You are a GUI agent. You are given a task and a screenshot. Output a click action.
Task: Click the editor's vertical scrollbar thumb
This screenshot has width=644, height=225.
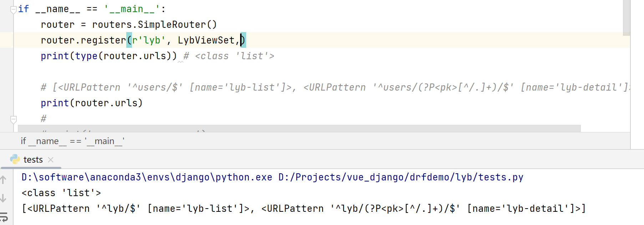tap(627, 18)
